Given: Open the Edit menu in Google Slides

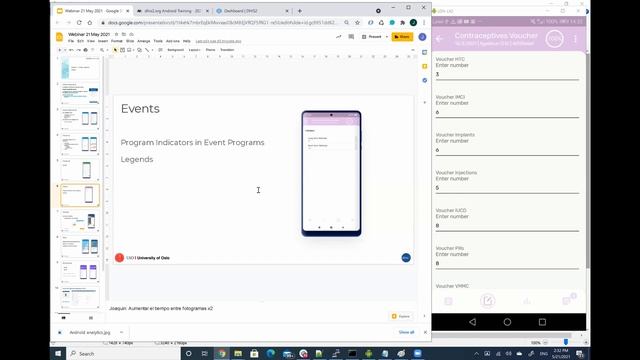Looking at the screenshot, I should [80, 41].
